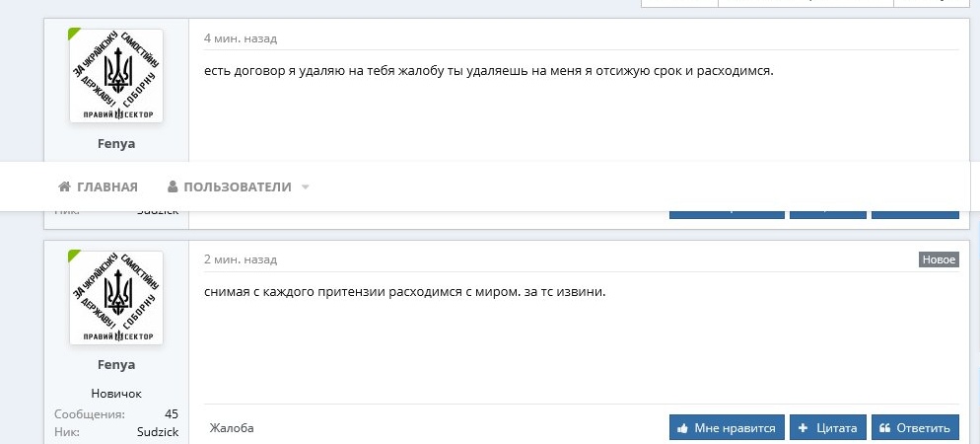
Task: Open the ПОЛЬЗОВАТЕЛИ navigation item
Action: [237, 187]
